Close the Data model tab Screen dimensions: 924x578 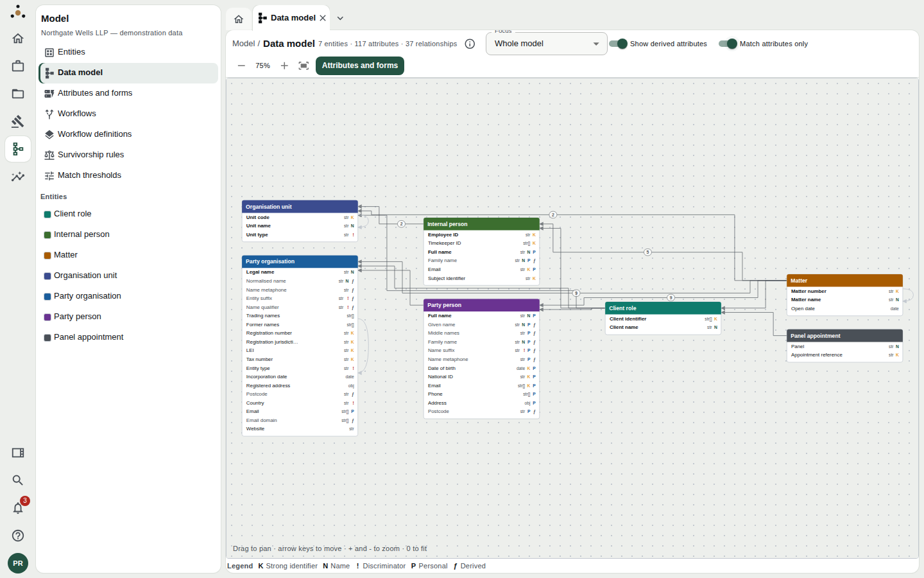(323, 18)
